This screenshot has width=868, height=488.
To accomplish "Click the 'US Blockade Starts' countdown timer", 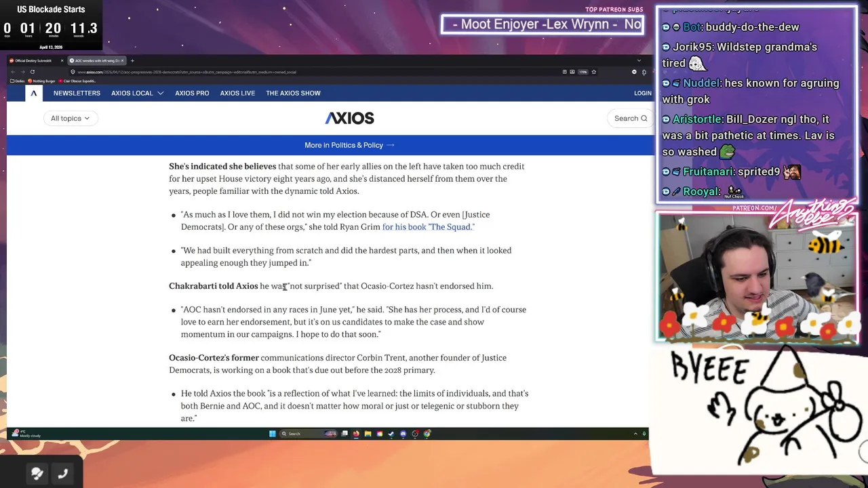I will click(51, 25).
